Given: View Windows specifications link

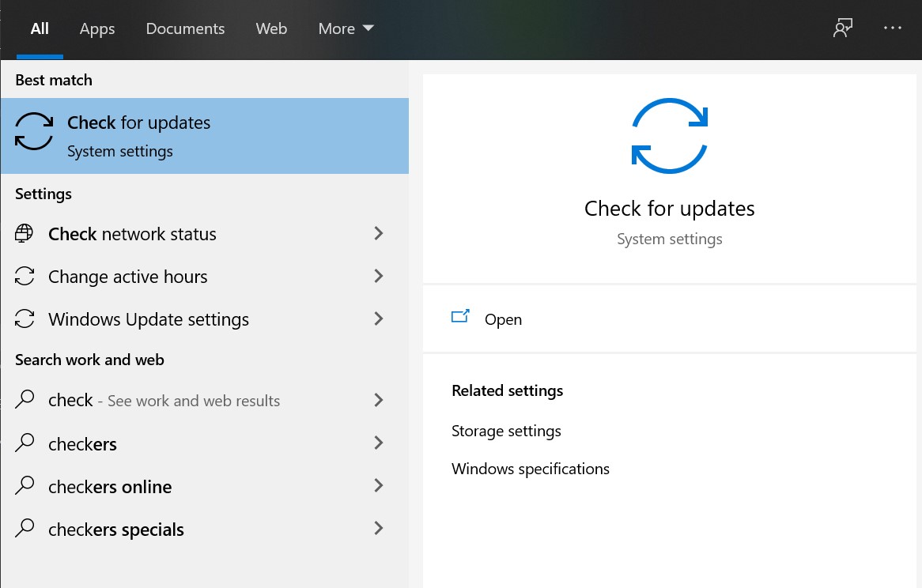Looking at the screenshot, I should tap(530, 468).
